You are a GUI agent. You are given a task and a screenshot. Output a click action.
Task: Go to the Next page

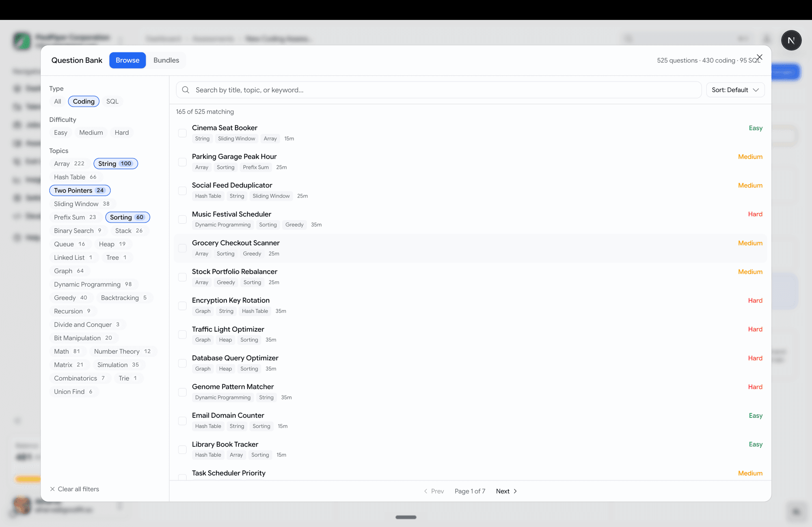[x=506, y=491]
